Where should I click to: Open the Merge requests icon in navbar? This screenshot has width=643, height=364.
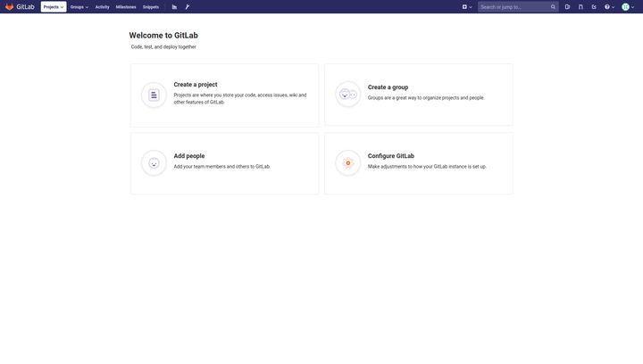pos(580,7)
